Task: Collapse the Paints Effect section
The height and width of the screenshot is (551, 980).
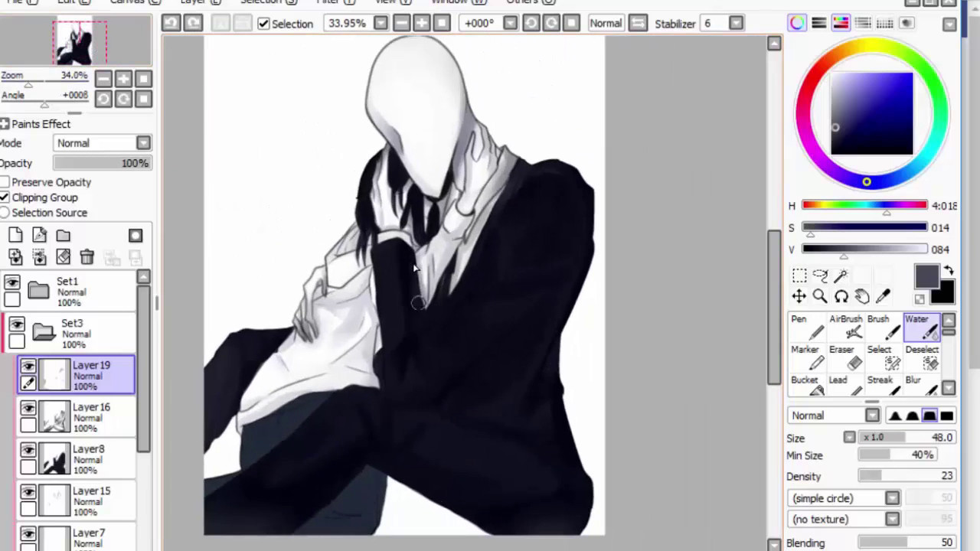Action: pos(5,124)
